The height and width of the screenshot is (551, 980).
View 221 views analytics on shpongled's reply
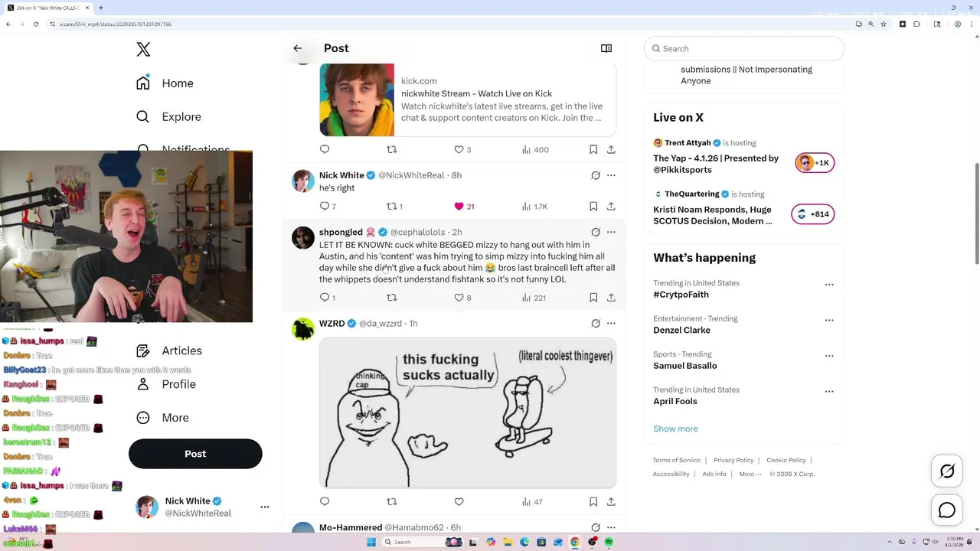(x=534, y=298)
